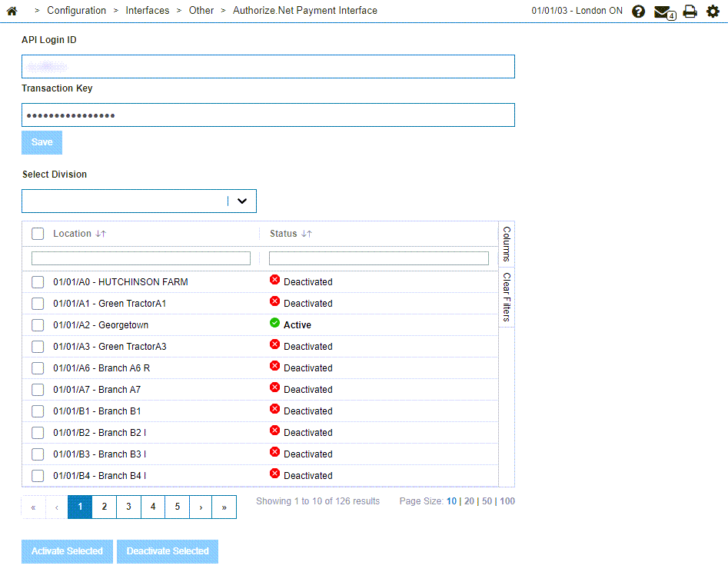Open the messages envelope icon
The width and height of the screenshot is (728, 572).
[x=663, y=12]
